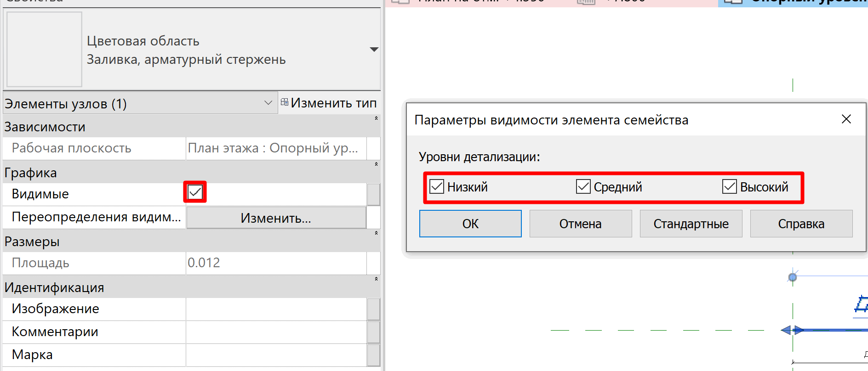Uncheck the Средний detail level
The width and height of the screenshot is (868, 371).
[x=583, y=186]
